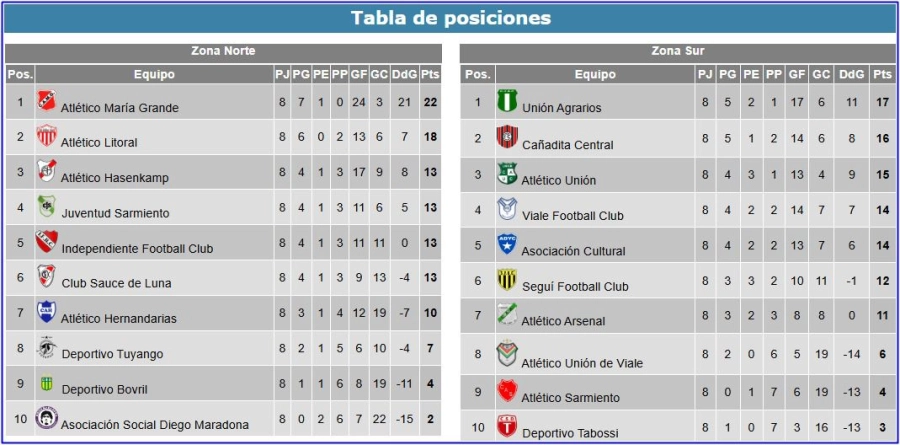Screen dimensions: 900x445
Task: Click the Atlético Hernandarias blue badge
Action: (x=46, y=311)
